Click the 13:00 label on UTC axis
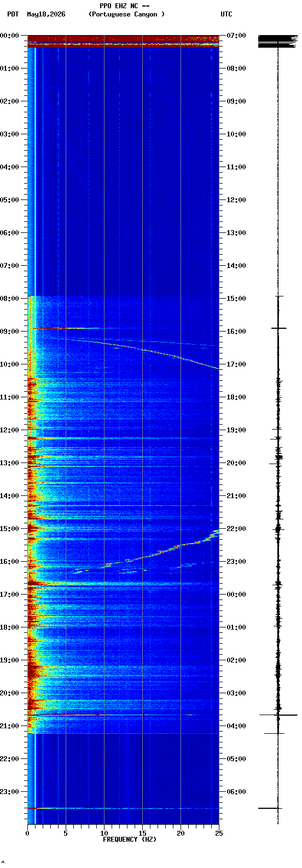 (x=236, y=232)
